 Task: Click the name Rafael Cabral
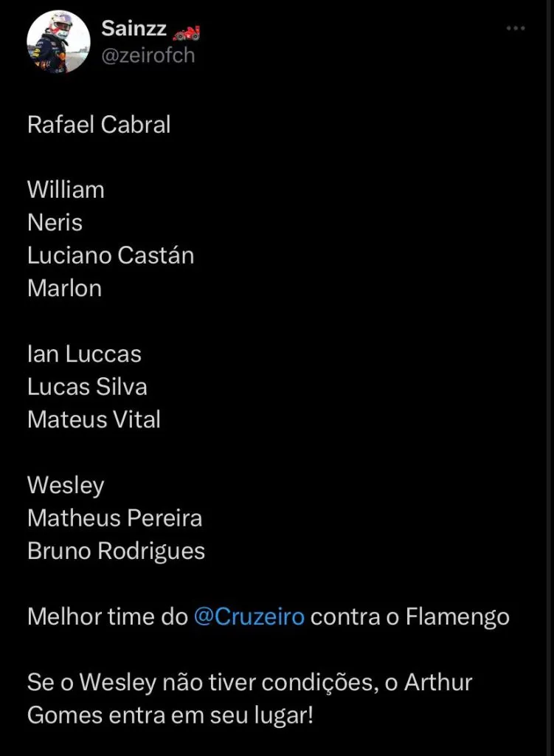99,125
